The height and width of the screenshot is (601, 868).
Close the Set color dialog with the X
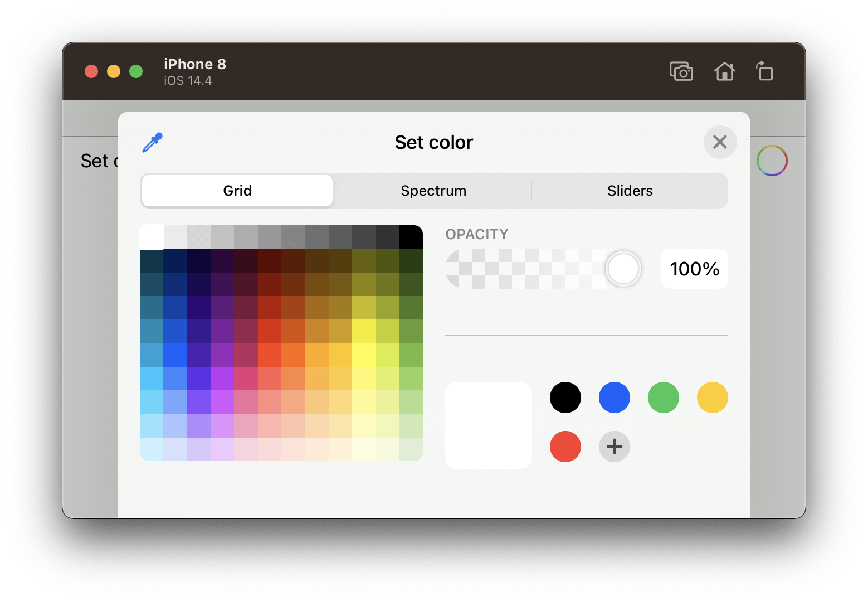point(720,143)
